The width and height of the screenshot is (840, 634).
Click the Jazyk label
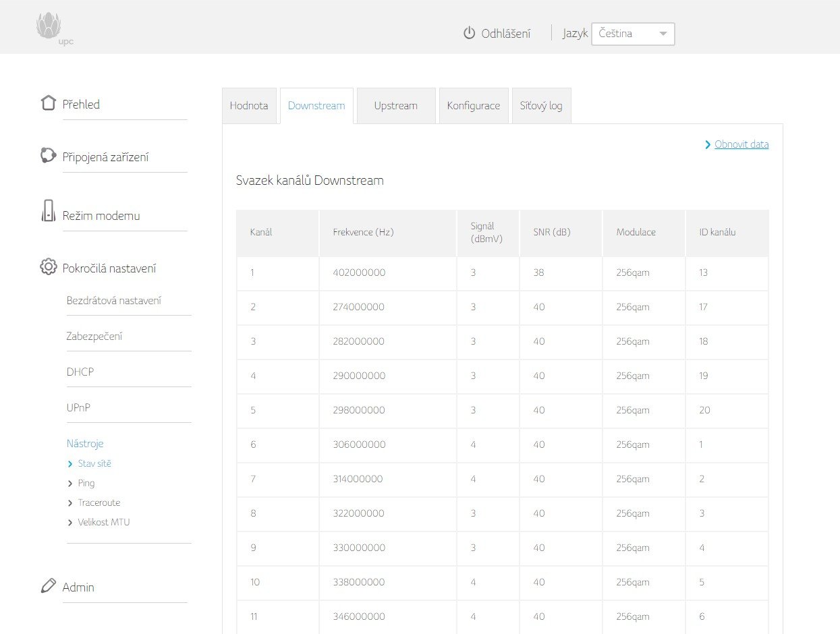pyautogui.click(x=576, y=34)
